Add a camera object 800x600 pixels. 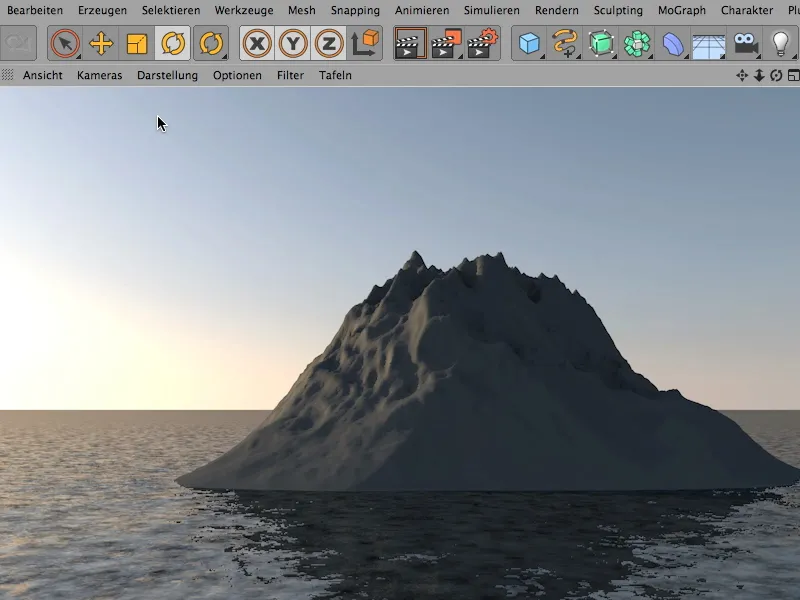coord(745,43)
